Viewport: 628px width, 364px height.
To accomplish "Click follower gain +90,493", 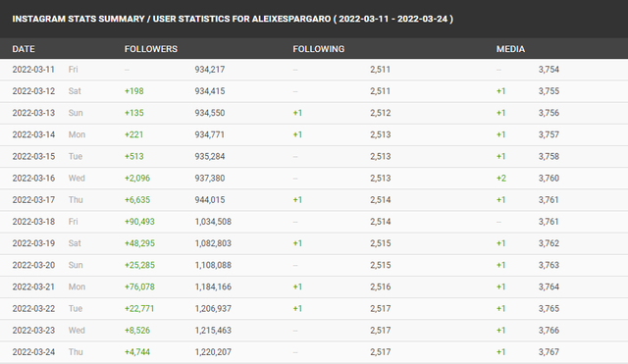I will point(139,222).
